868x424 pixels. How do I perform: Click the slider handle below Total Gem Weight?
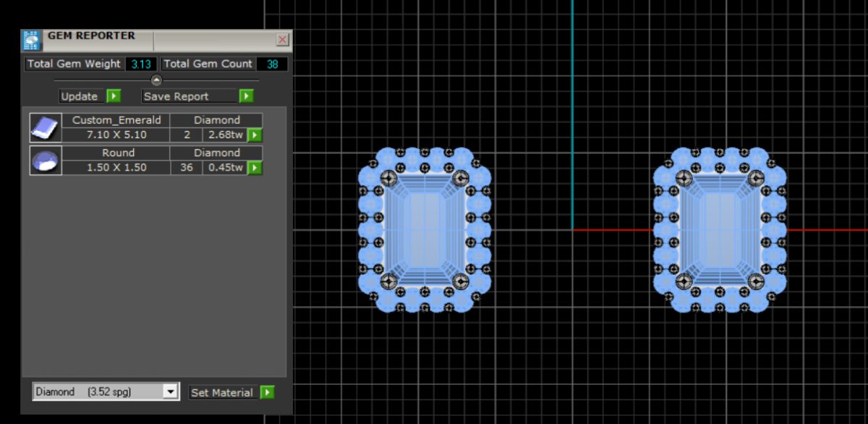pos(156,80)
